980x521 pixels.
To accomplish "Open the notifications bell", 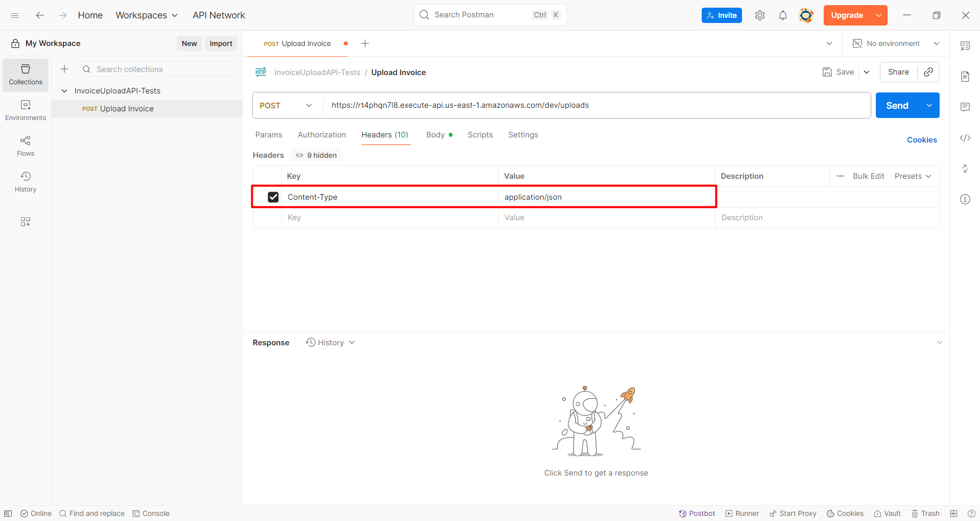I will click(782, 15).
